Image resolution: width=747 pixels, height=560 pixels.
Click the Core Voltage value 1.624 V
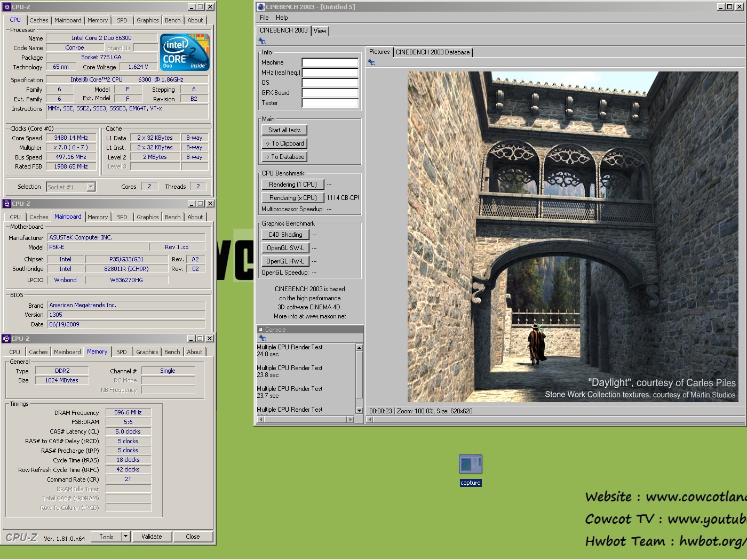coord(138,67)
